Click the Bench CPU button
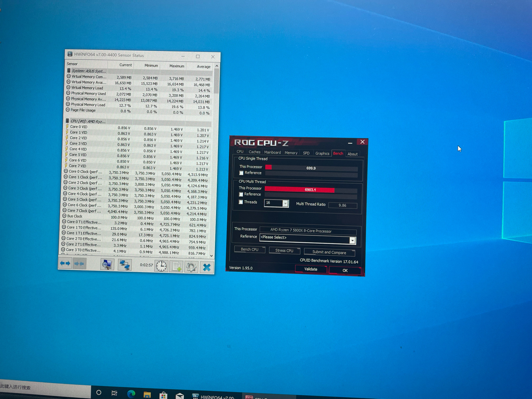Image resolution: width=532 pixels, height=399 pixels. (x=249, y=249)
